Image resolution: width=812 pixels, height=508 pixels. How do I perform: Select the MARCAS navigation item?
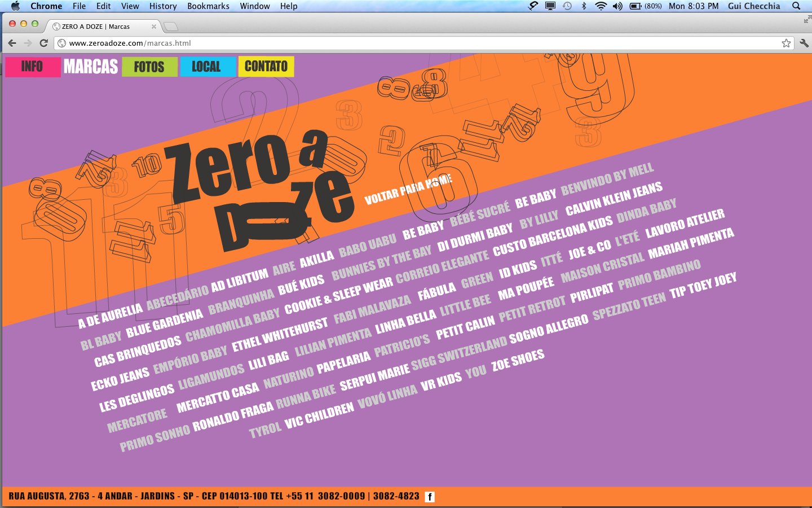pyautogui.click(x=91, y=67)
